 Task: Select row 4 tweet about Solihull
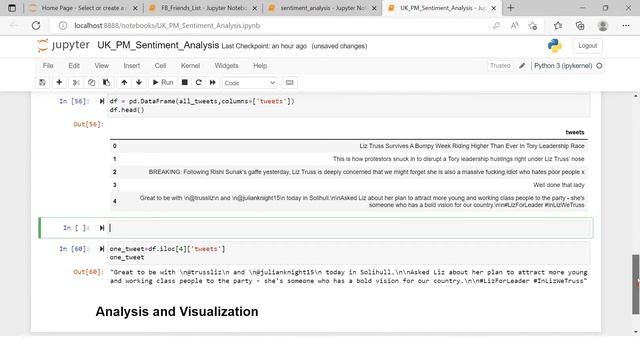pyautogui.click(x=362, y=201)
